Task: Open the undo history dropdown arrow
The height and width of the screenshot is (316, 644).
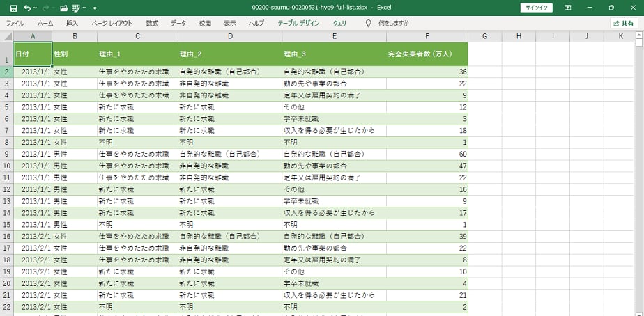Action: point(35,8)
